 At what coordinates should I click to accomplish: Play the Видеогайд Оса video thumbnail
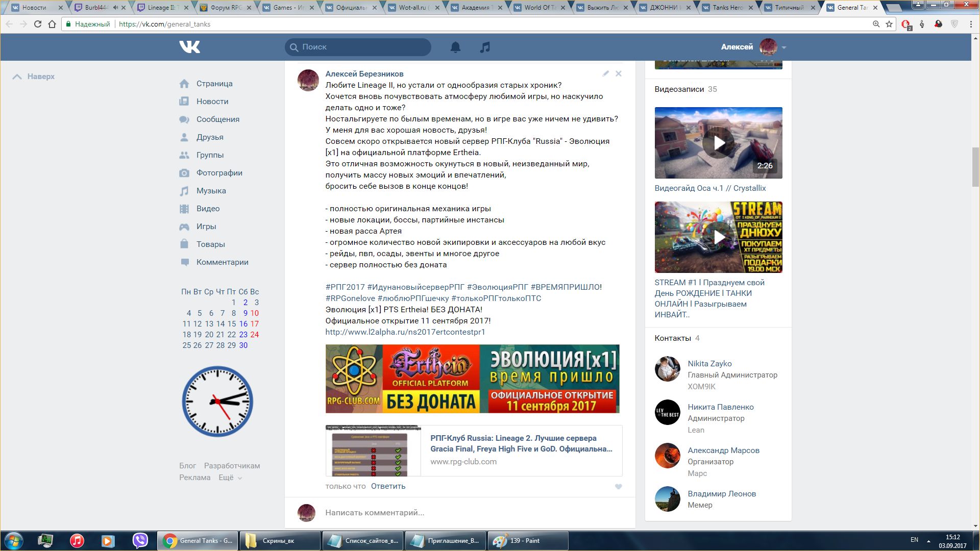point(719,143)
